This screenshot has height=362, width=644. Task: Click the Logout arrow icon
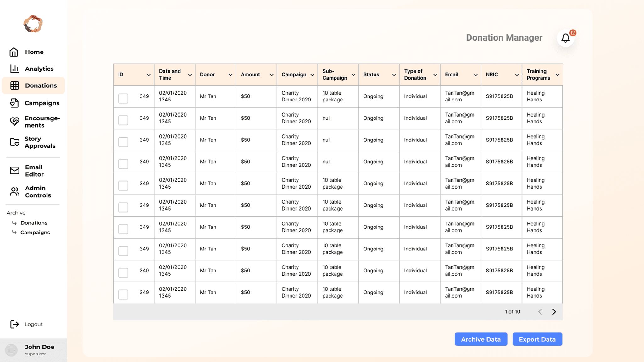coord(14,324)
